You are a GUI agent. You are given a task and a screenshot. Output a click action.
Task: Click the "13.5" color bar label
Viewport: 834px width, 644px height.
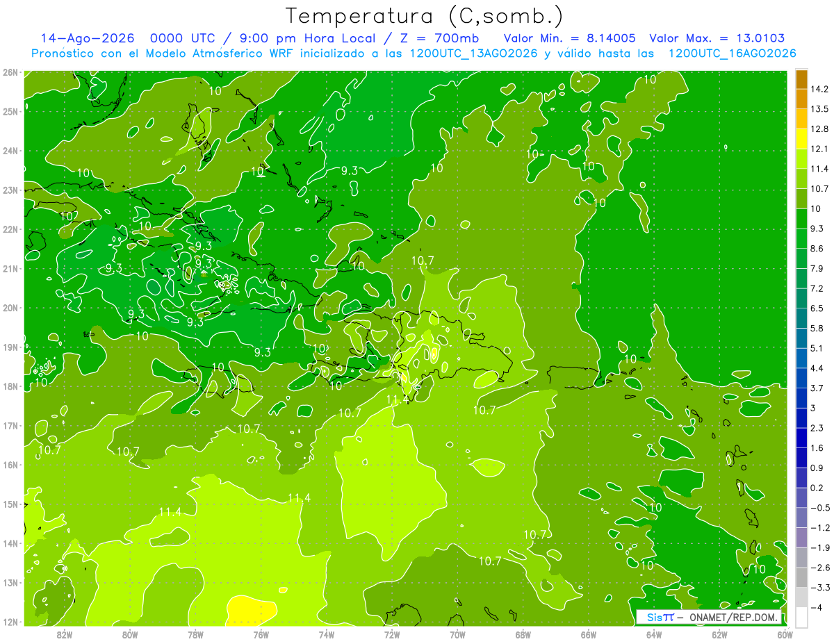[820, 109]
